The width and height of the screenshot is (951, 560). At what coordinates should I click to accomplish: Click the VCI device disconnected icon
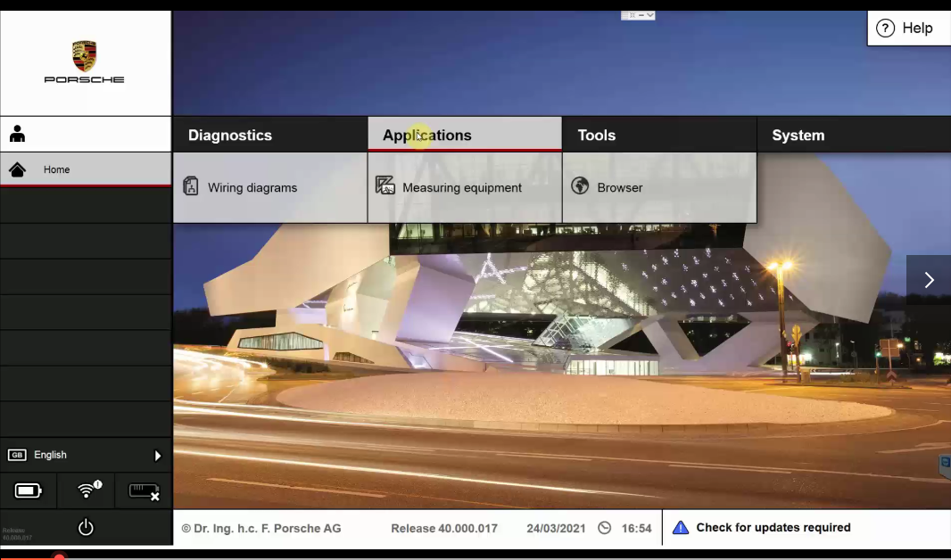click(144, 490)
